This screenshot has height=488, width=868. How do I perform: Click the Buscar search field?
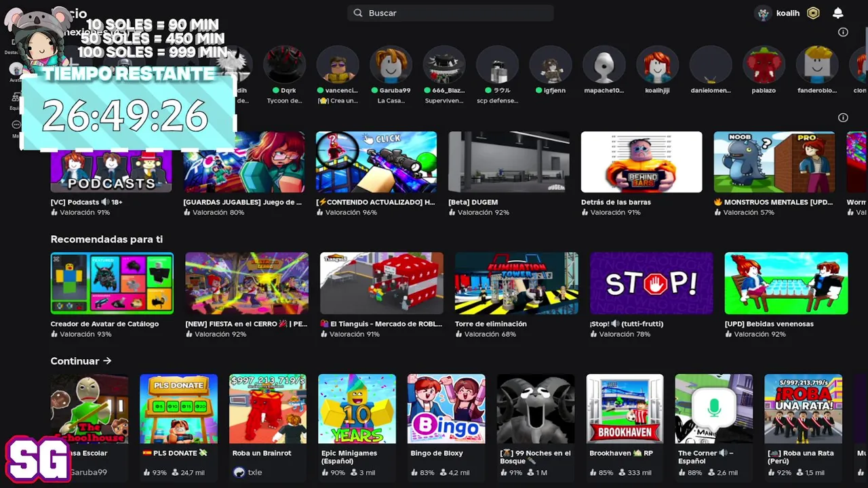pyautogui.click(x=451, y=13)
